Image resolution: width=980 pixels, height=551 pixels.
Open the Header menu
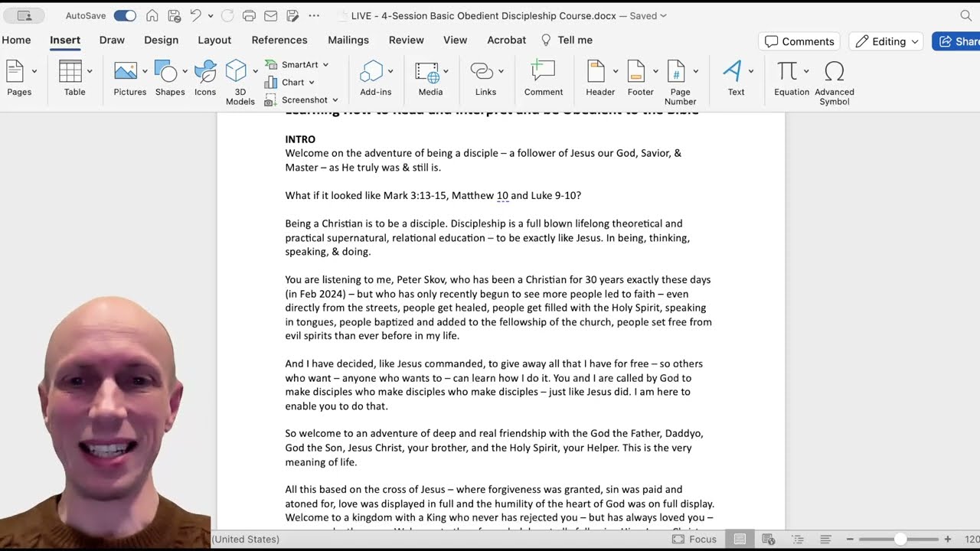tap(601, 78)
